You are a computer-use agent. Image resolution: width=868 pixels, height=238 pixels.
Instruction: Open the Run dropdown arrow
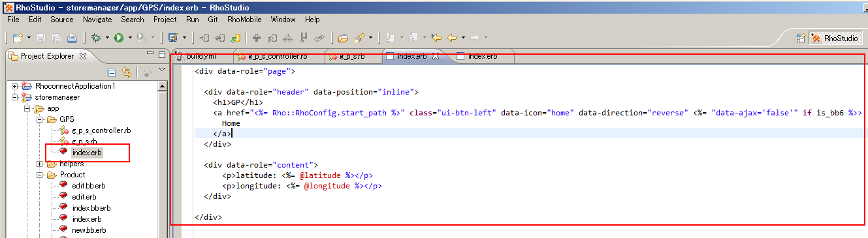point(130,38)
